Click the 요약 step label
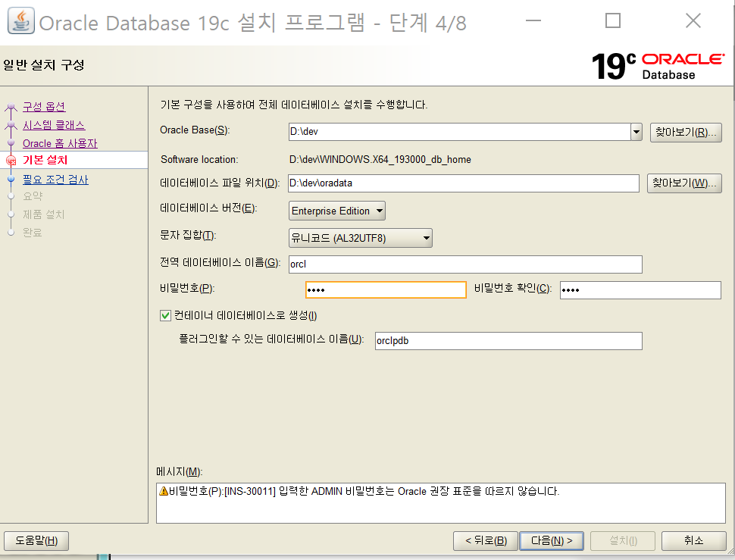This screenshot has height=560, width=735. pyautogui.click(x=33, y=196)
